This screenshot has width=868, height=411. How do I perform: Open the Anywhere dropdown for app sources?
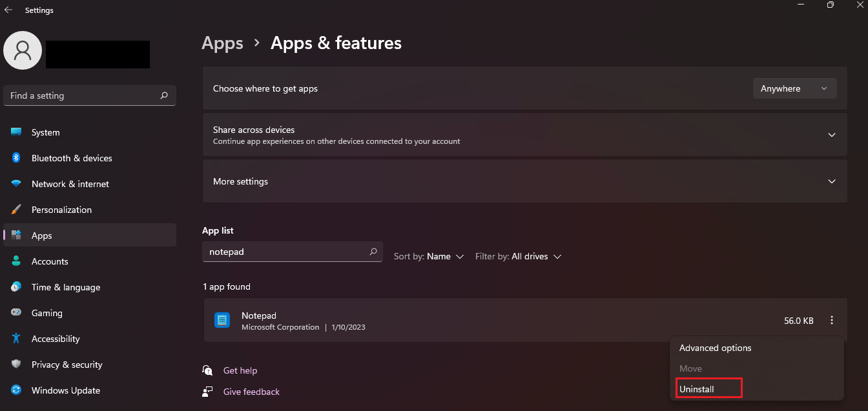click(x=794, y=88)
